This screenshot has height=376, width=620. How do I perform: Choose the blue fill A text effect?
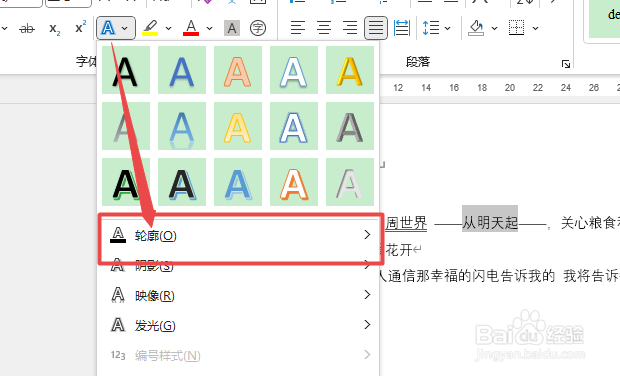(x=182, y=70)
